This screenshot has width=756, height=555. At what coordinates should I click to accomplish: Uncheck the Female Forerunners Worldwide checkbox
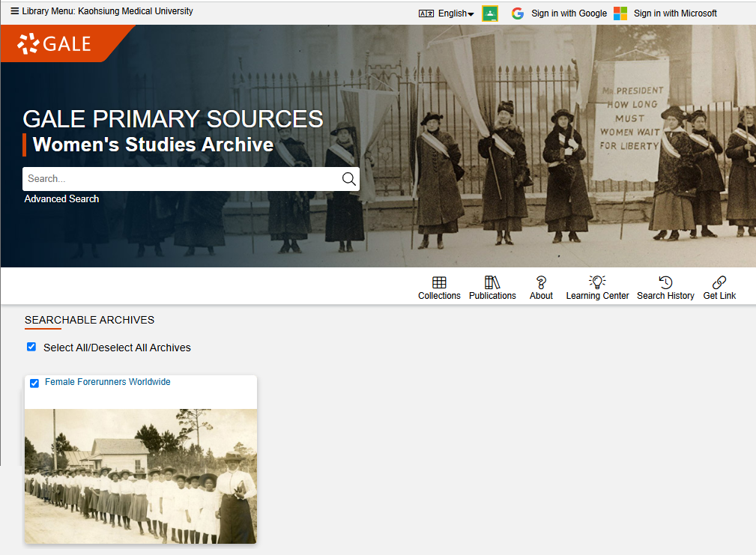click(34, 383)
